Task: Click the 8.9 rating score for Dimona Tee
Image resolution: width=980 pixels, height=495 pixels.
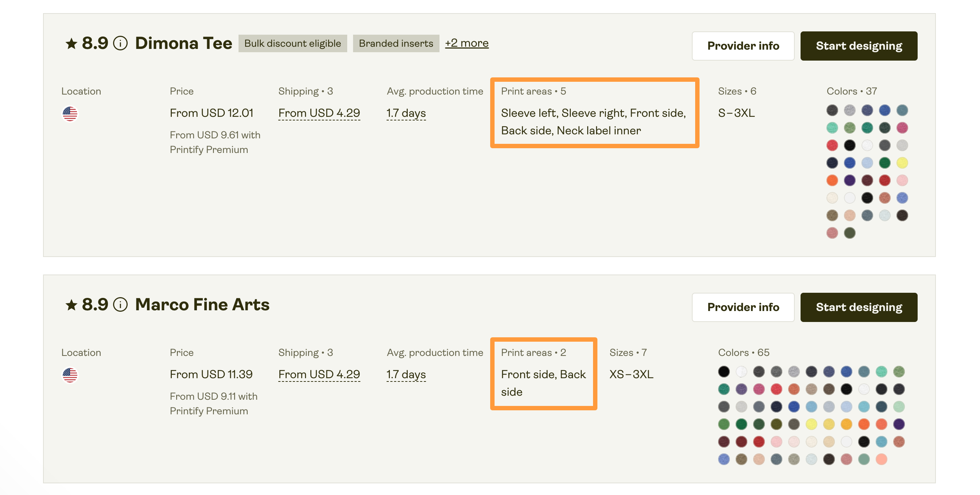Action: pyautogui.click(x=95, y=43)
